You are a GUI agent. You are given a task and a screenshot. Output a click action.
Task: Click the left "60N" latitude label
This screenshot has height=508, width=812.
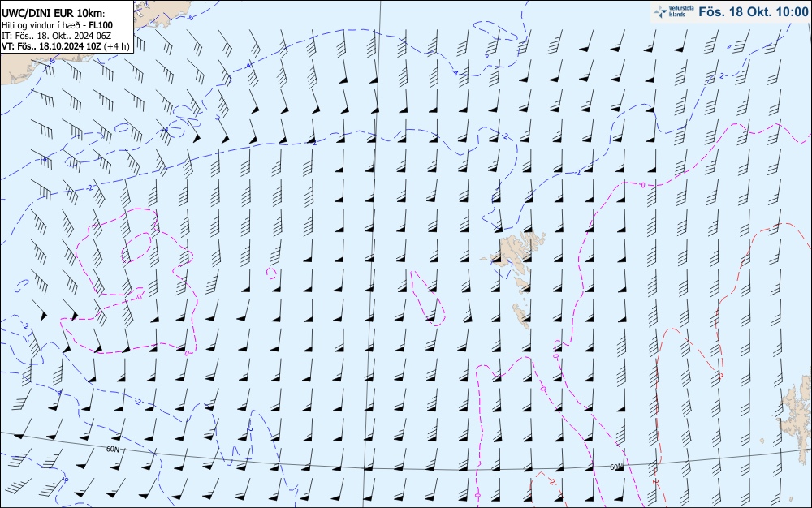point(112,449)
